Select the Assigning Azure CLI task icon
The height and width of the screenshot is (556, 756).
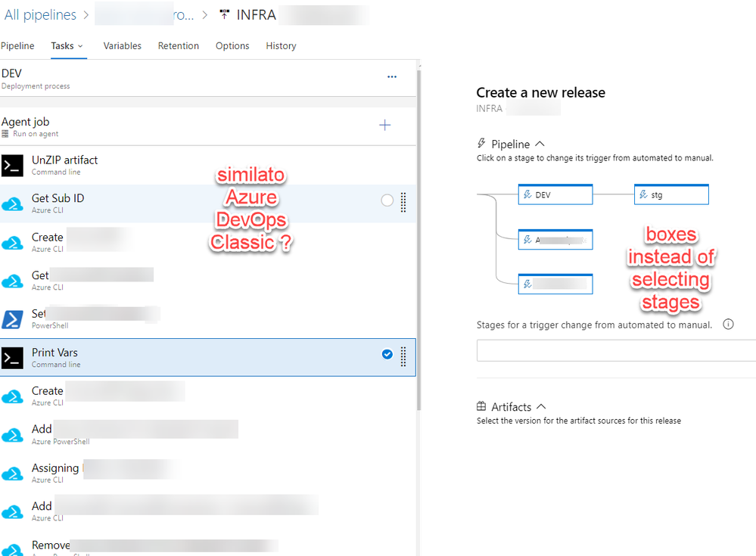pos(12,474)
